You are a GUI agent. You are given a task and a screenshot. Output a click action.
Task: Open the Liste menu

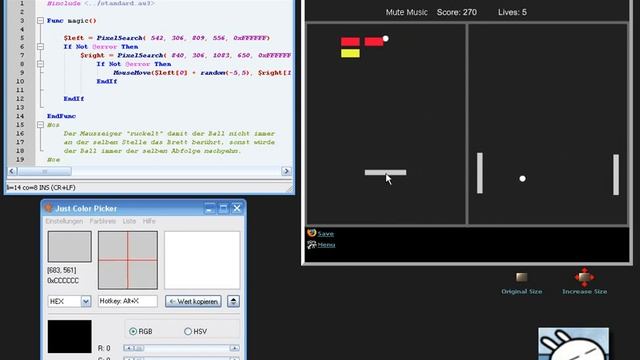[x=129, y=221]
